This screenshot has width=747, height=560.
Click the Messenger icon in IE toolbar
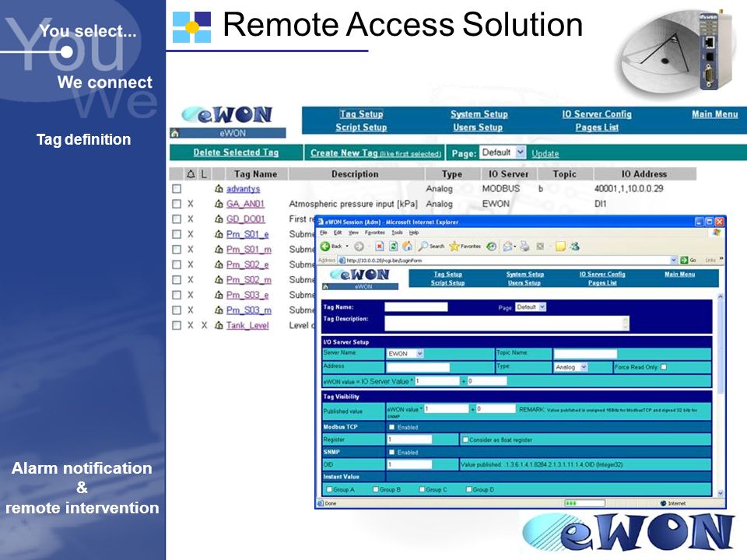[575, 247]
